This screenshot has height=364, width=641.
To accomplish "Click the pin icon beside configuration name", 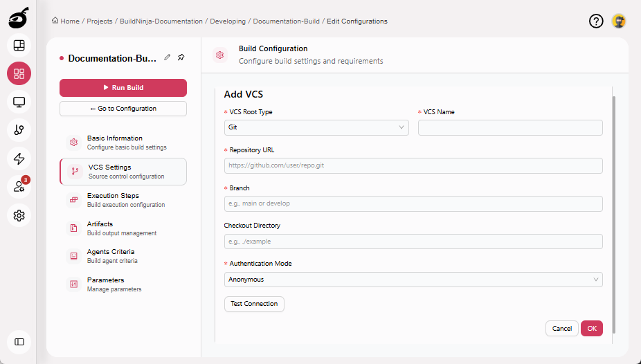I will pyautogui.click(x=181, y=57).
